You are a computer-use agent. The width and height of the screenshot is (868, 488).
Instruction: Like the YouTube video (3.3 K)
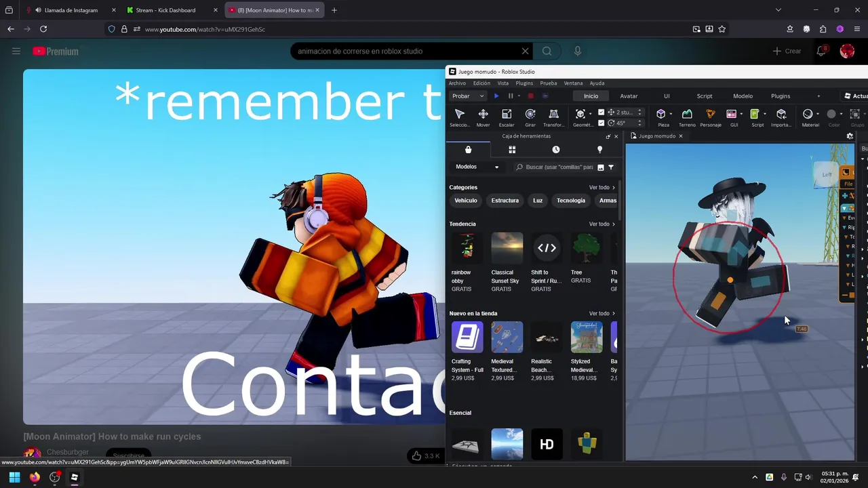pos(426,456)
